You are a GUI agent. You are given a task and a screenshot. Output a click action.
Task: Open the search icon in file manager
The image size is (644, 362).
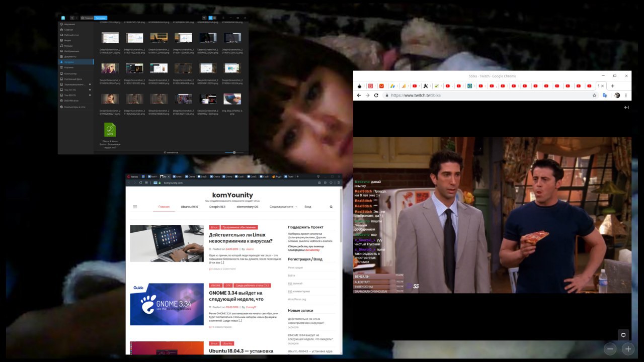(x=204, y=18)
